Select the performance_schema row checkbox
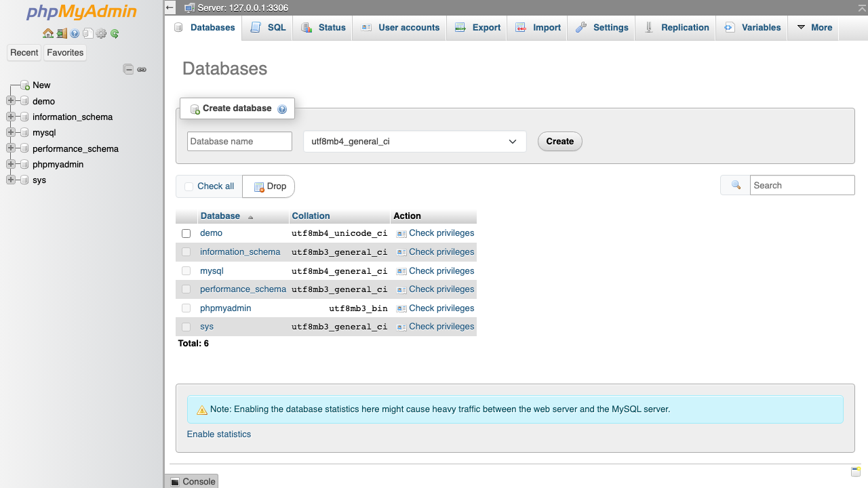Screen dimensions: 868x488 pyautogui.click(x=186, y=289)
